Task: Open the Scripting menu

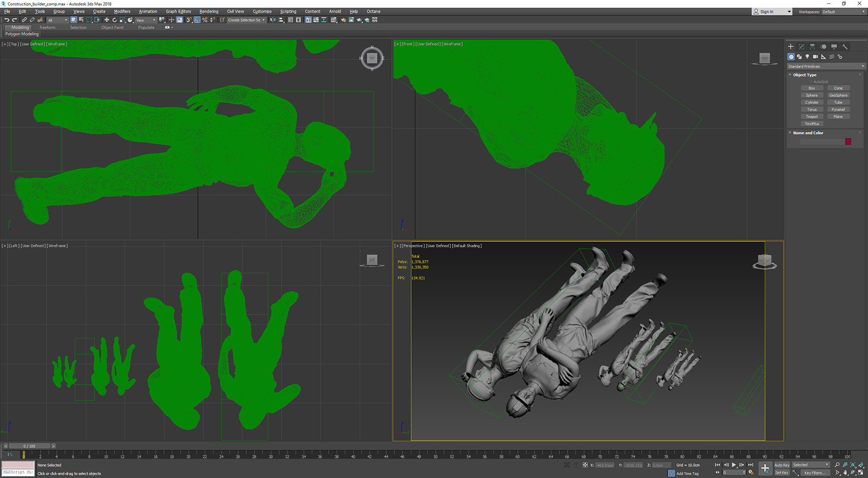Action: tap(288, 11)
